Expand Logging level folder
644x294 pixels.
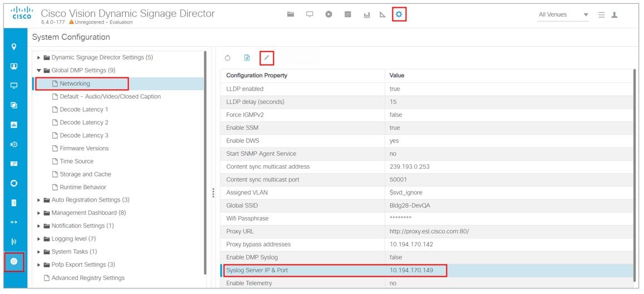(x=39, y=239)
